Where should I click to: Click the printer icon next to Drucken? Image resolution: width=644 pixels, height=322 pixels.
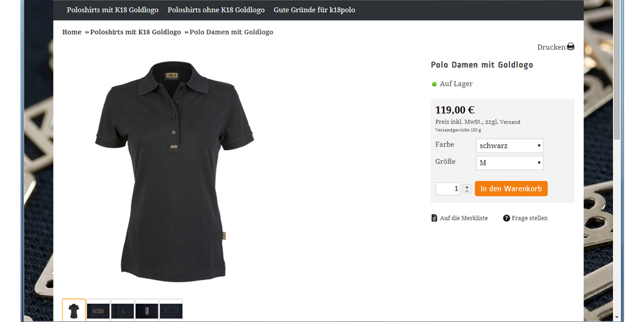tap(571, 47)
